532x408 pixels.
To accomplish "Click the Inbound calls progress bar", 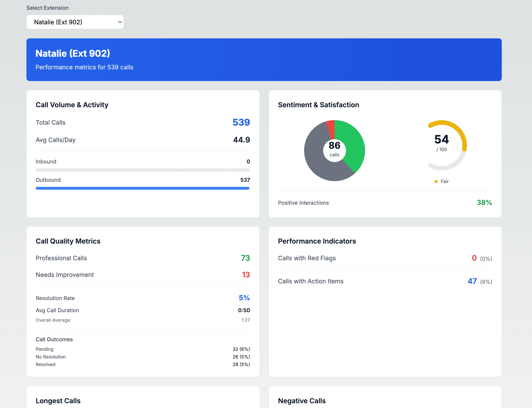I will coord(142,170).
